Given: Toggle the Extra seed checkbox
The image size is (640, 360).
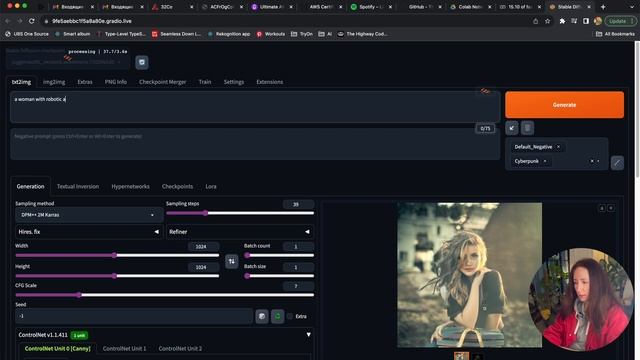Looking at the screenshot, I should (290, 316).
